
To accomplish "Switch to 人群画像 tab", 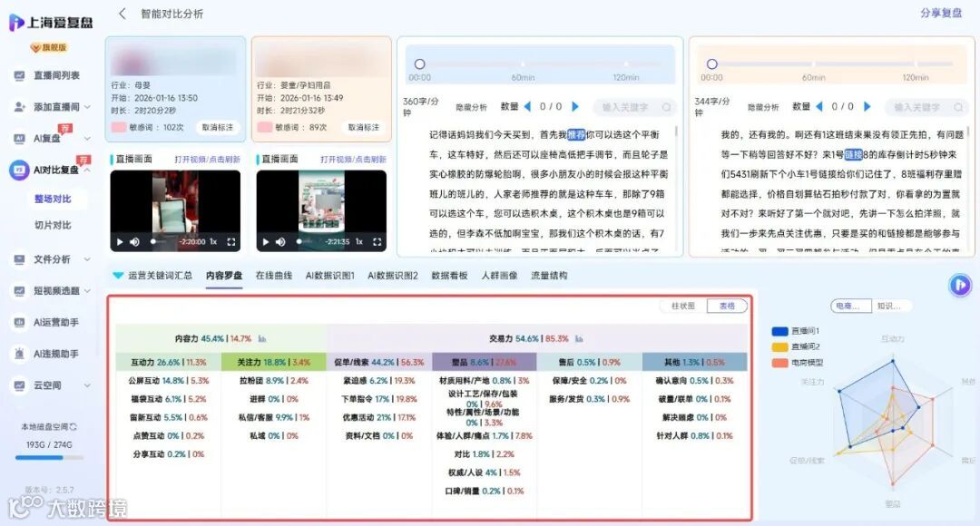I will point(499,276).
